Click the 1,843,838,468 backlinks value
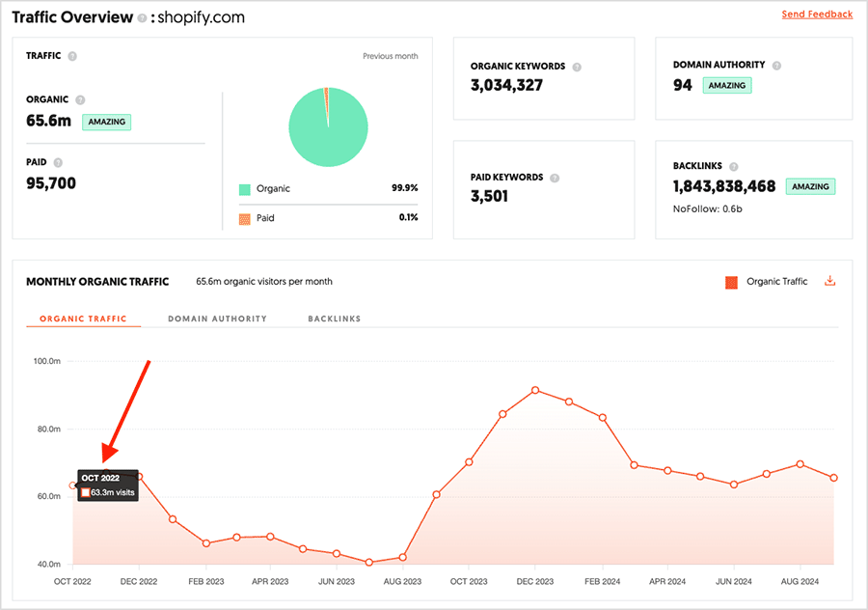This screenshot has height=610, width=868. [x=724, y=186]
